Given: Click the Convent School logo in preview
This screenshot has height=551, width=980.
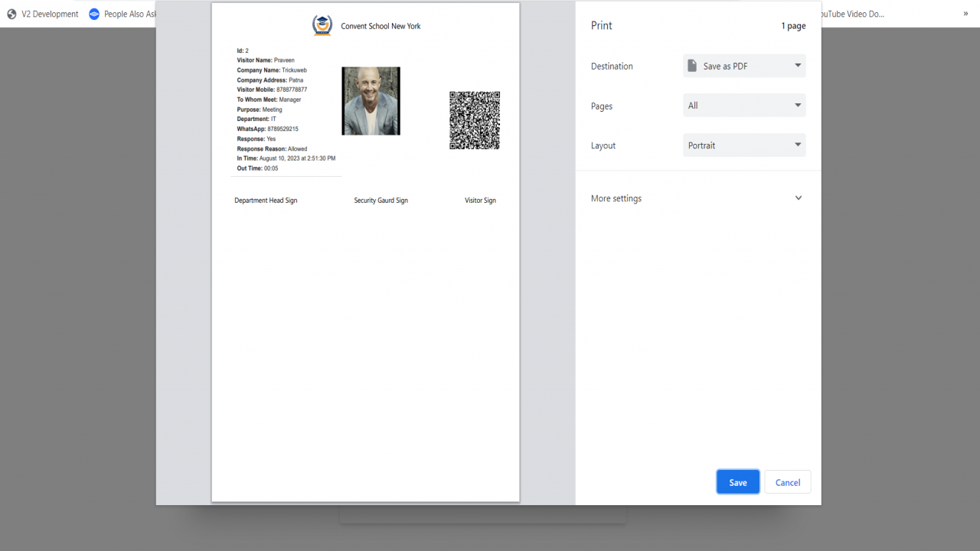Looking at the screenshot, I should click(x=322, y=25).
